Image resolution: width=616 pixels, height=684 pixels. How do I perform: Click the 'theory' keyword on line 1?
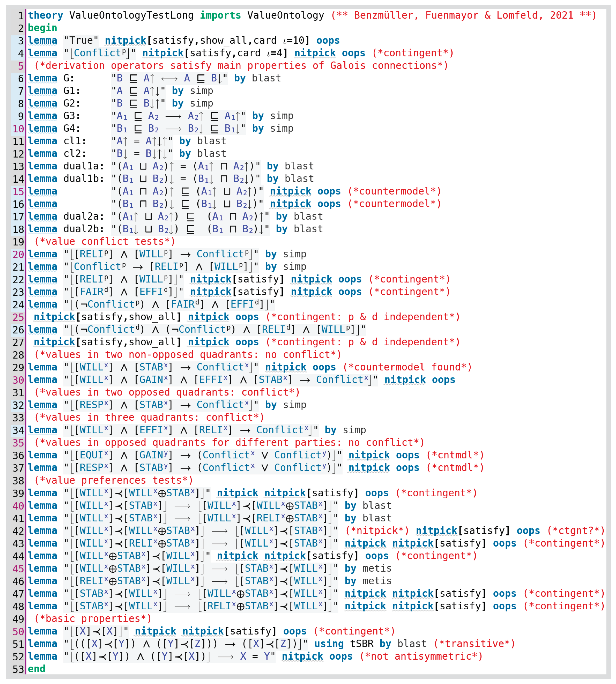coord(45,15)
